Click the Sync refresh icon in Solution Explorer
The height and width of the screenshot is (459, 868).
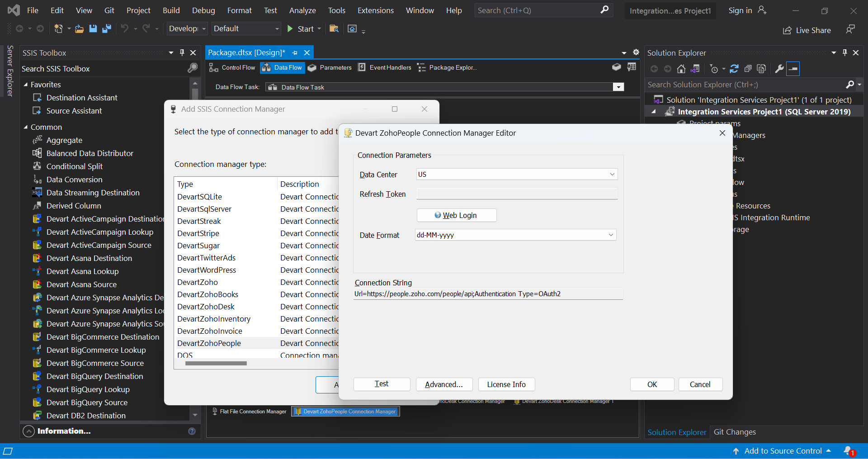click(x=734, y=69)
